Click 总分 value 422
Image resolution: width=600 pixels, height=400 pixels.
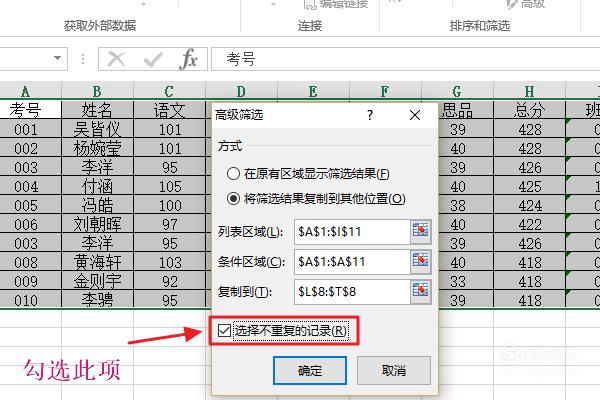point(529,224)
